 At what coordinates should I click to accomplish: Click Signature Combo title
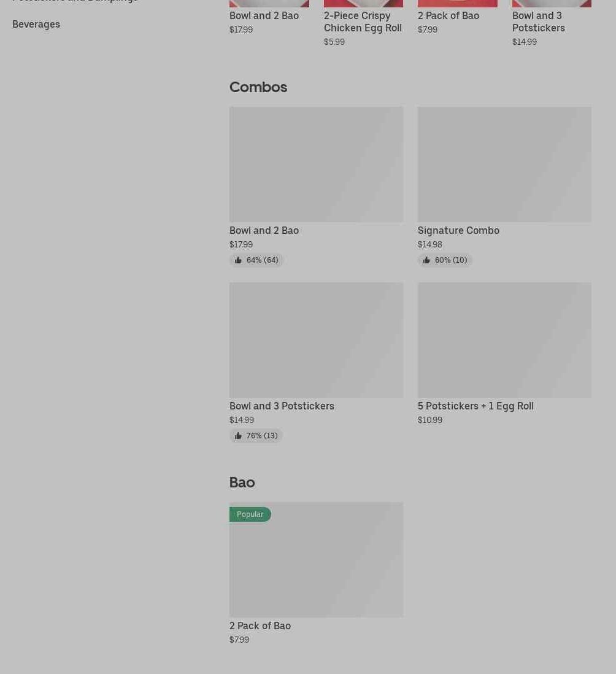pyautogui.click(x=458, y=230)
